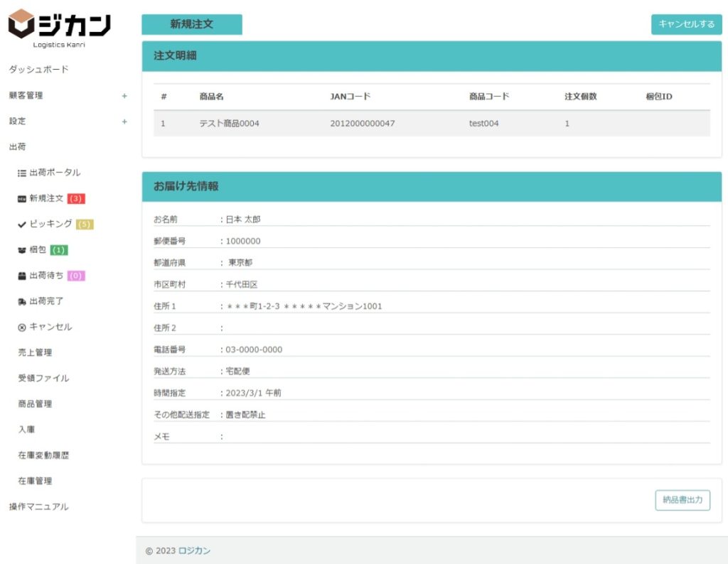The width and height of the screenshot is (728, 564).
Task: Click the checkmark icon beside ピッキング
Action: click(x=22, y=224)
